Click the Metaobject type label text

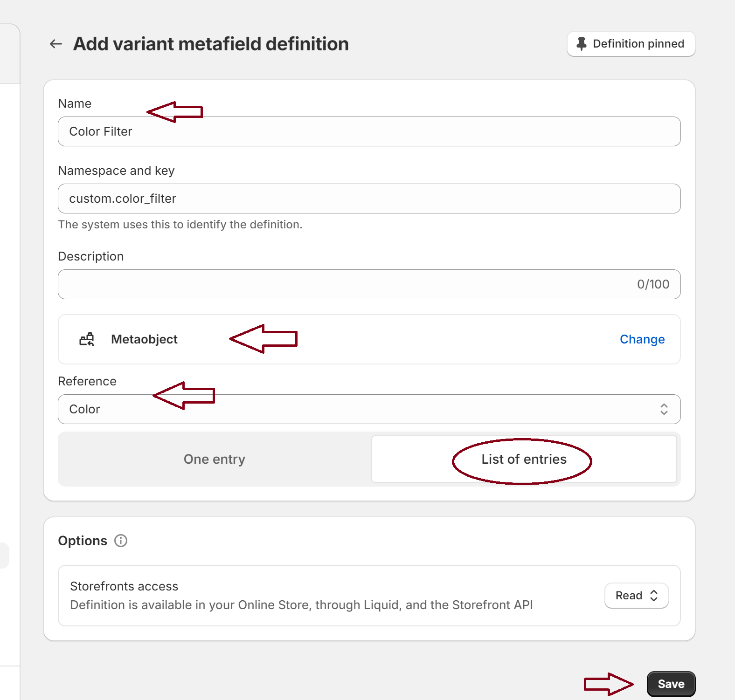coord(144,339)
